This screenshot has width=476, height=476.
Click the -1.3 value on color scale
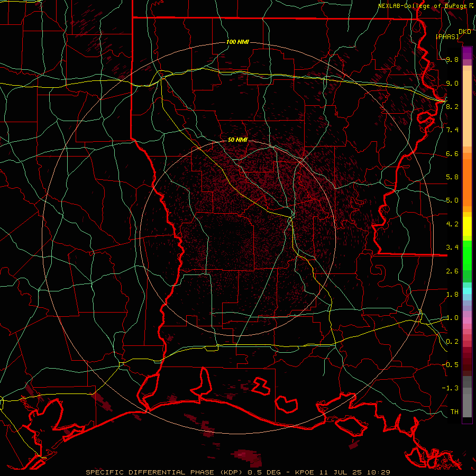click(x=451, y=388)
